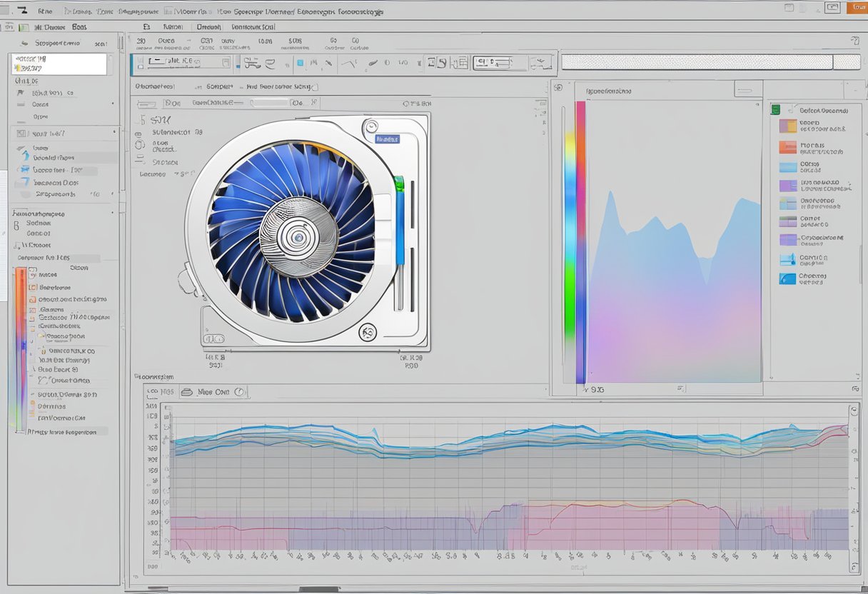Viewport: 868px width, 594px height.
Task: Click the light-blue square icon in toolbar
Action: [x=301, y=64]
